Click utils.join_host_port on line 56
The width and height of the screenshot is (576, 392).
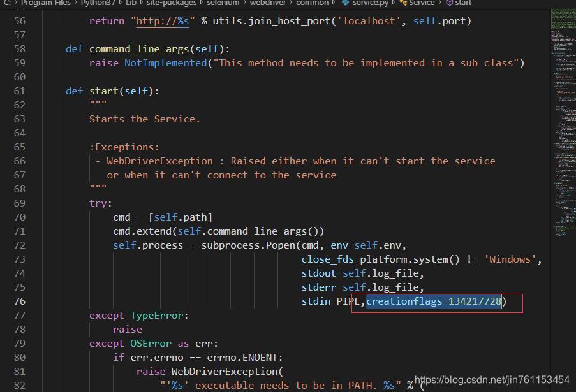click(272, 21)
